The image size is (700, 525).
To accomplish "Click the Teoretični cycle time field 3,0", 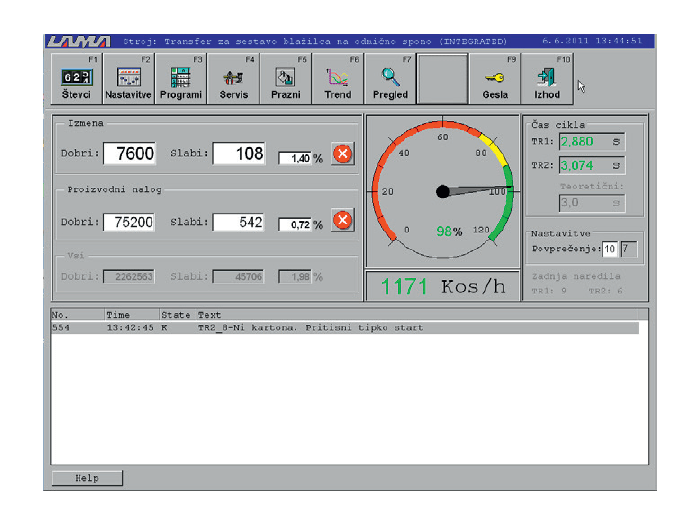I will tap(592, 203).
